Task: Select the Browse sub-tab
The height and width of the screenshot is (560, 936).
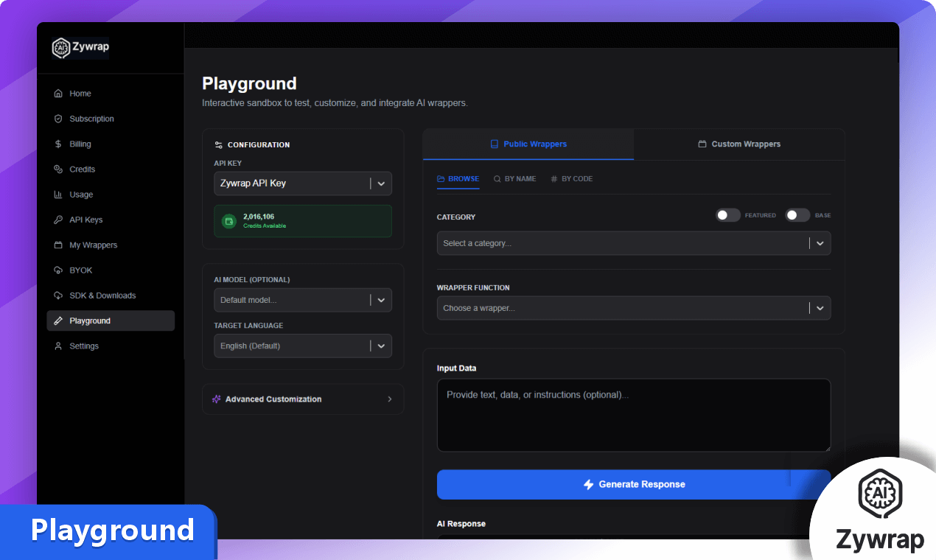Action: click(x=458, y=178)
